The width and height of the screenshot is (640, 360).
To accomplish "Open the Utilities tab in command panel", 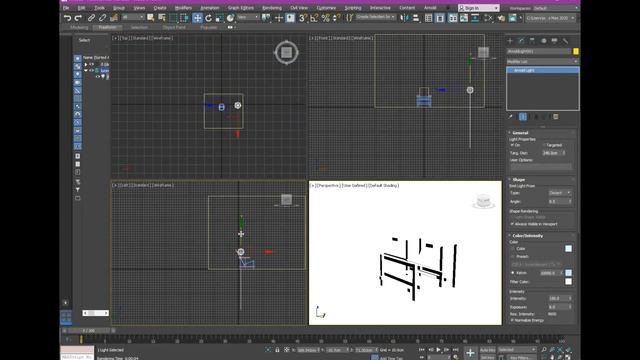I will tap(565, 41).
